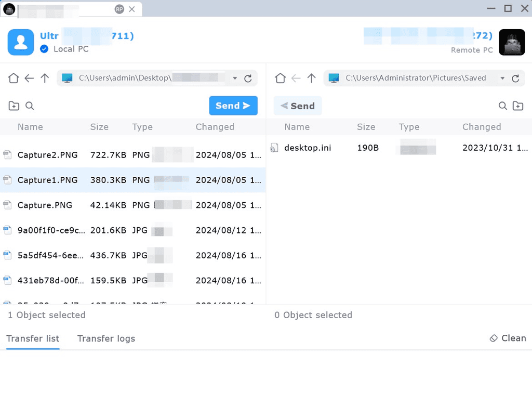Open the local address bar dropdown

(235, 77)
